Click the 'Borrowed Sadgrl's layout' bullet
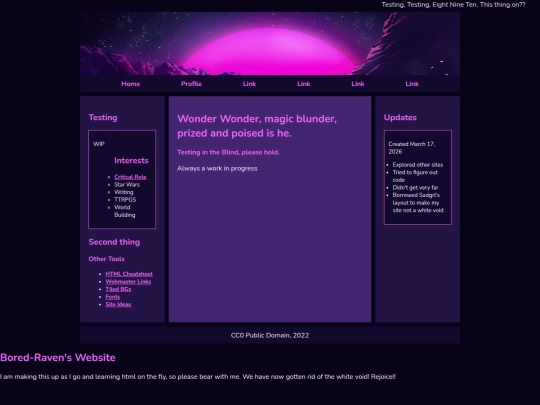This screenshot has width=540, height=405. coord(418,203)
